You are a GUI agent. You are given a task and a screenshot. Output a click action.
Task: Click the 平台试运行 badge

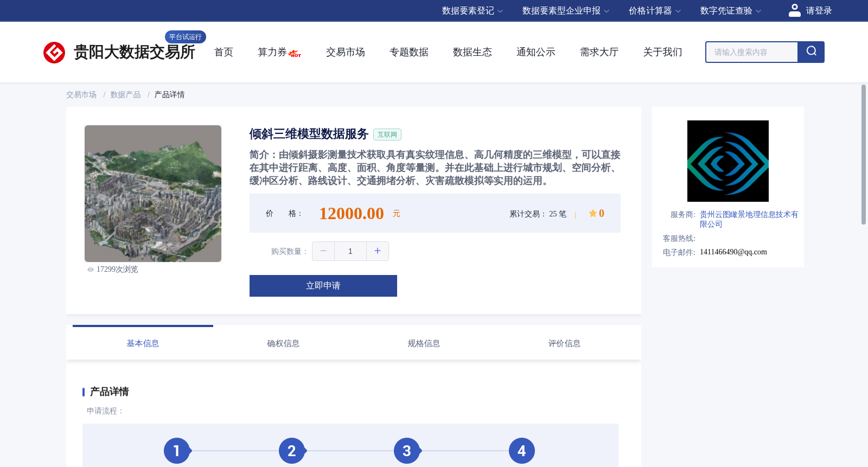pyautogui.click(x=186, y=37)
